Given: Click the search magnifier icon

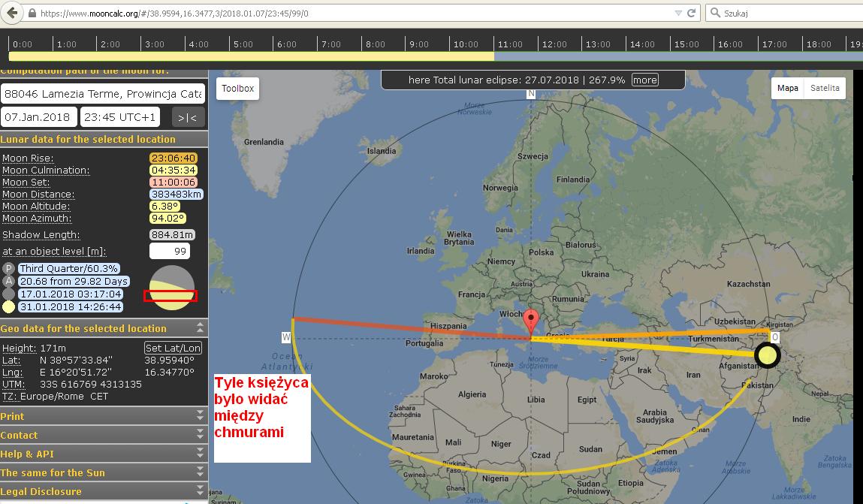Looking at the screenshot, I should pyautogui.click(x=715, y=13).
